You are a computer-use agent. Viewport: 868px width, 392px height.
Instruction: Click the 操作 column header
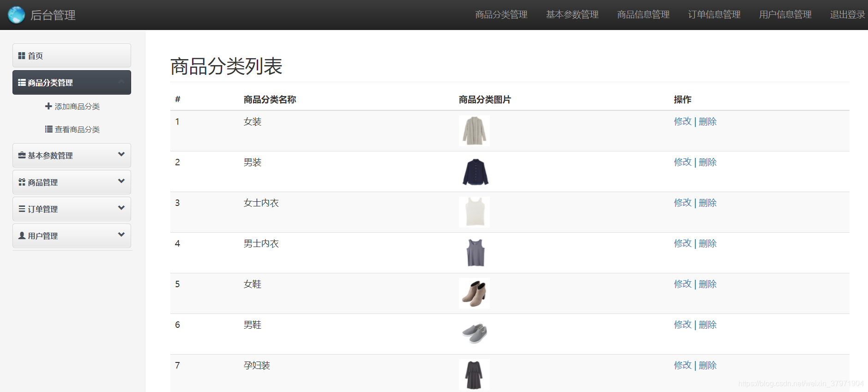click(683, 99)
